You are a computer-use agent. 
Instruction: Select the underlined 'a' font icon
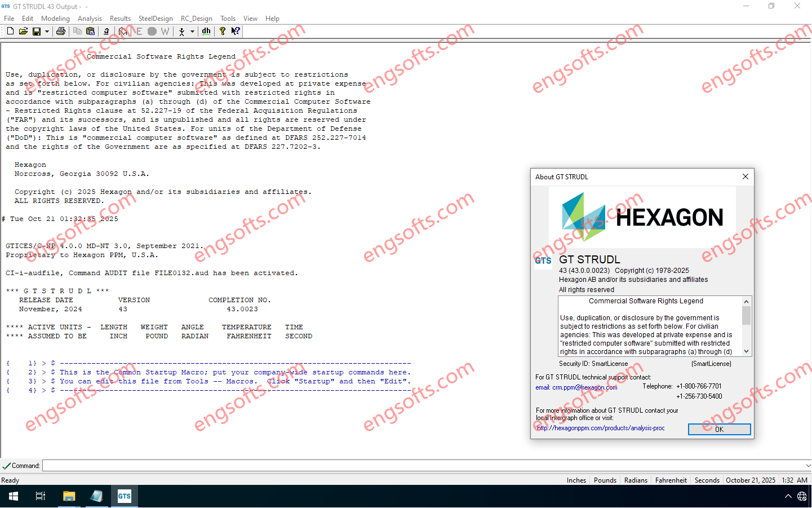(x=106, y=31)
